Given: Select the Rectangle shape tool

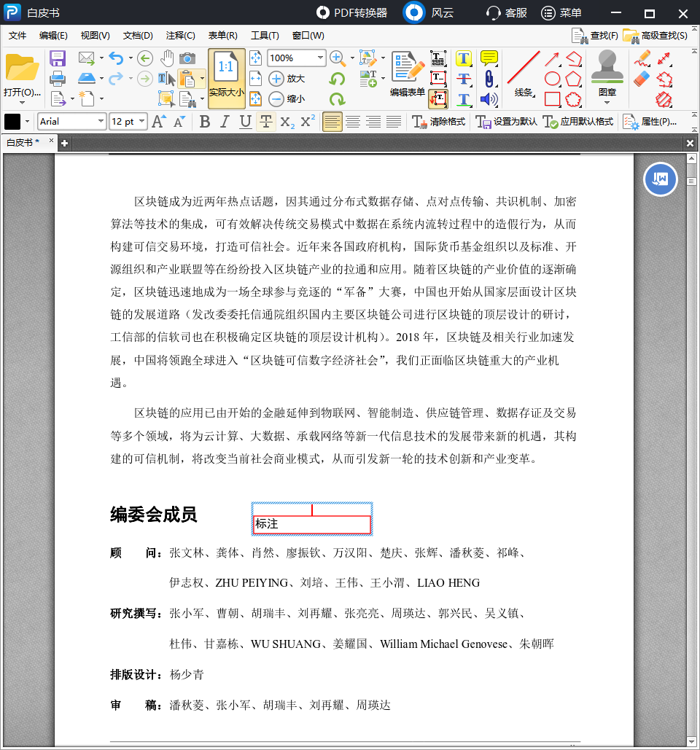Looking at the screenshot, I should 552,99.
